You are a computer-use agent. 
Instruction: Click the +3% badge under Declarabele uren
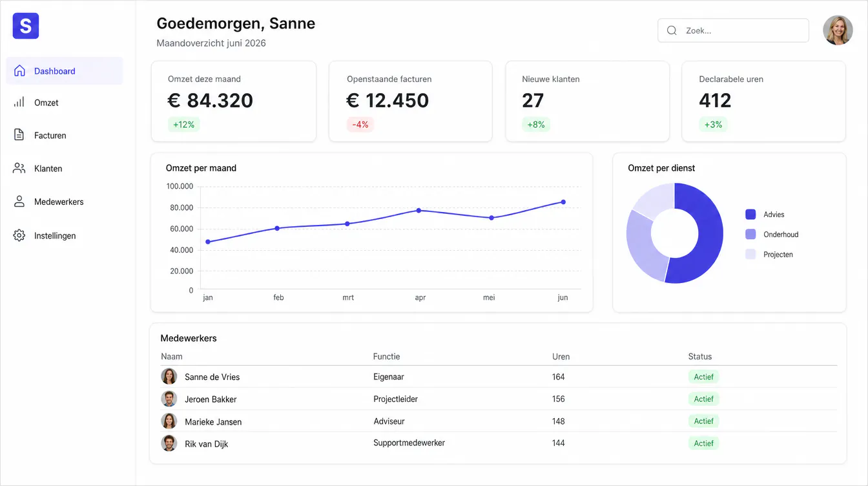click(713, 125)
